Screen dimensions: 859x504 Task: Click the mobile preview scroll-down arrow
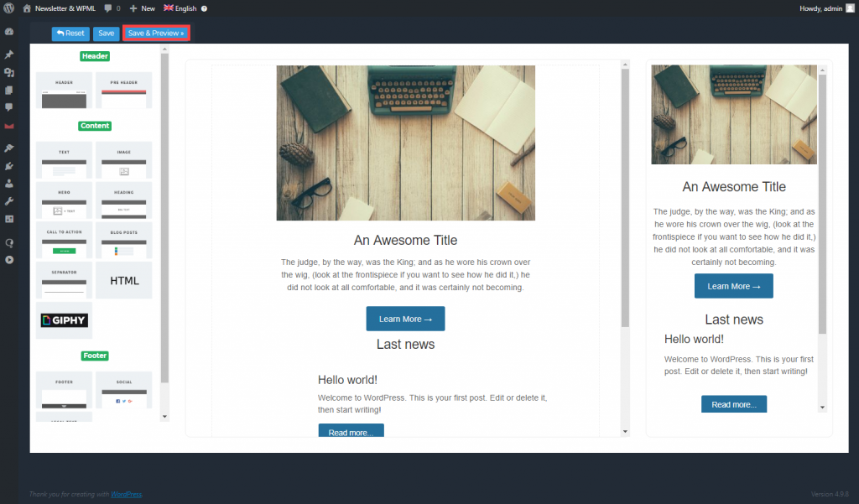click(822, 408)
